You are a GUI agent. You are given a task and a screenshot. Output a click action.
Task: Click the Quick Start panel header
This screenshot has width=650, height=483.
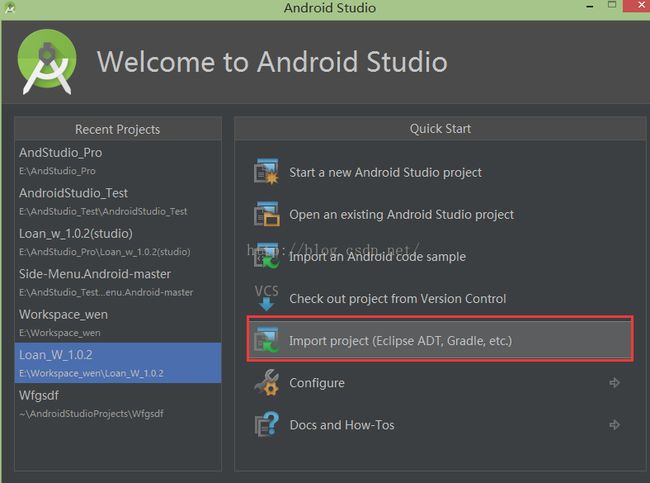tap(440, 129)
